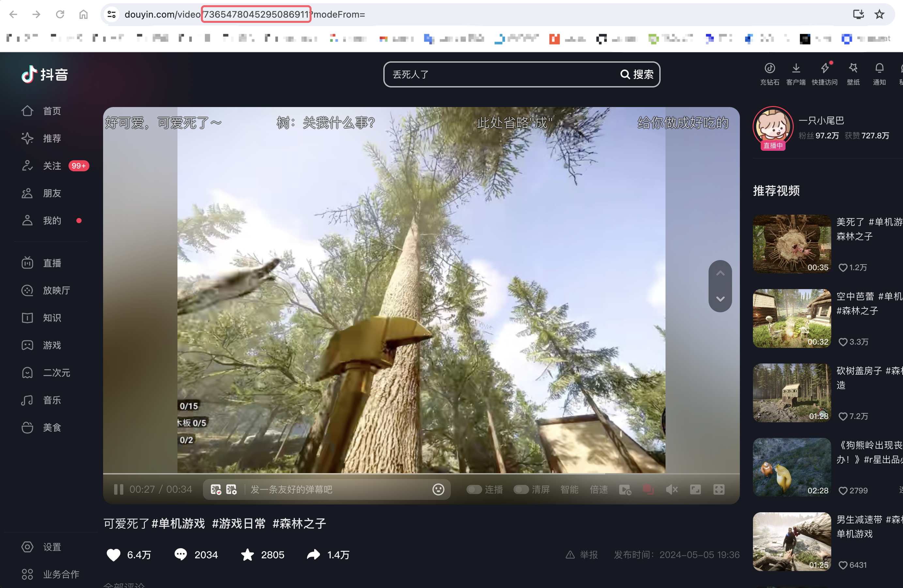Open 充钻石 recharge diamonds
Screen dimensions: 903x588
coord(770,74)
